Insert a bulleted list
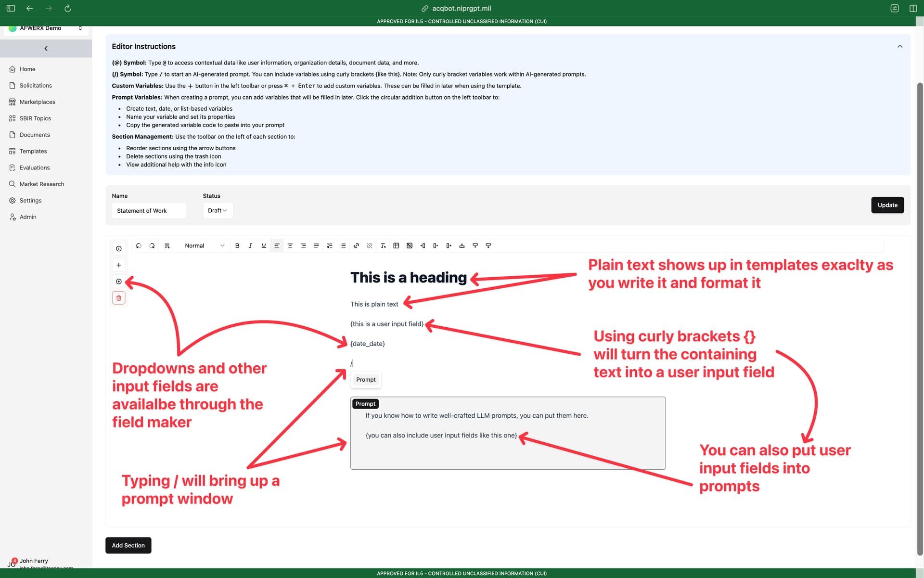Screen dimensions: 924x578 343,245
